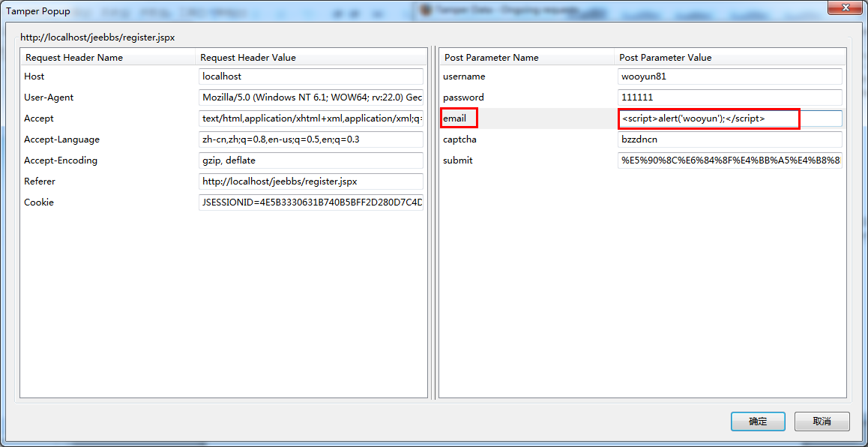868x447 pixels.
Task: Select the password parameter label
Action: pos(463,97)
